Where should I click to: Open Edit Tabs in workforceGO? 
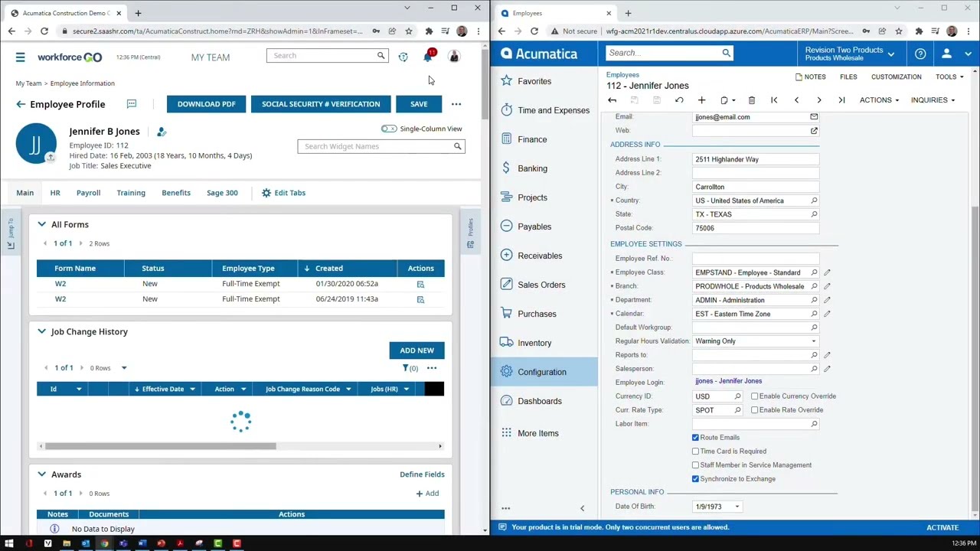coord(283,193)
